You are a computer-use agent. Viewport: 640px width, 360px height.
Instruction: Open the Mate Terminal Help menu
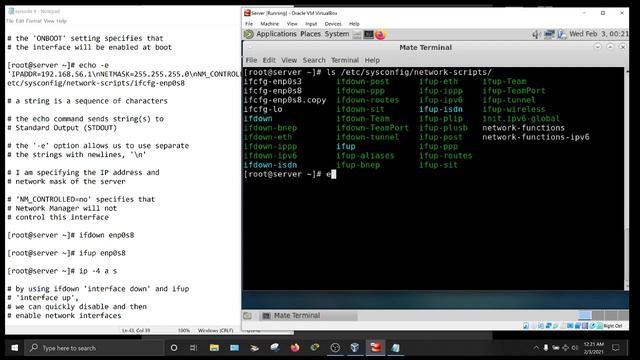(x=372, y=60)
